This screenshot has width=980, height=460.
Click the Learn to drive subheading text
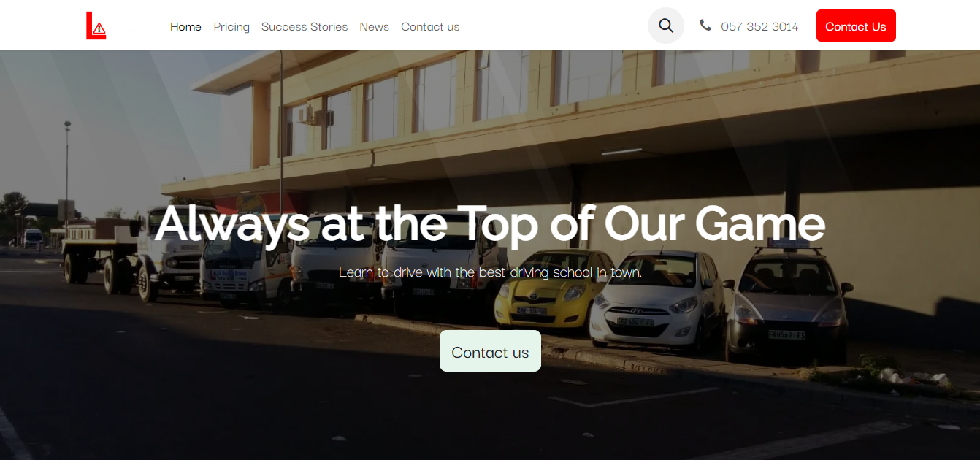click(x=490, y=272)
